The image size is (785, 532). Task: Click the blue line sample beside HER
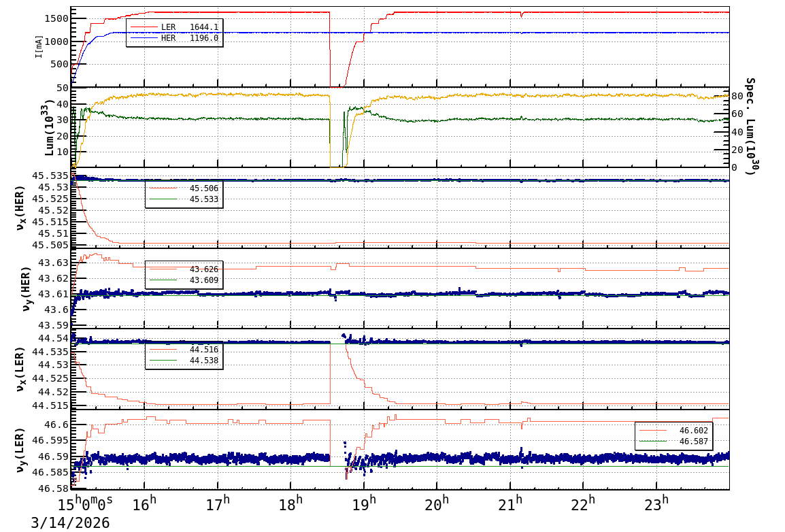(x=144, y=38)
